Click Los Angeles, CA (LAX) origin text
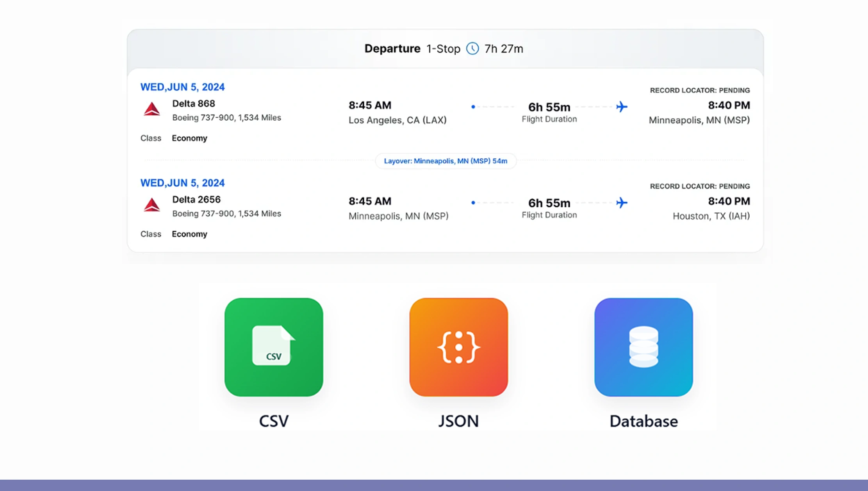 397,120
